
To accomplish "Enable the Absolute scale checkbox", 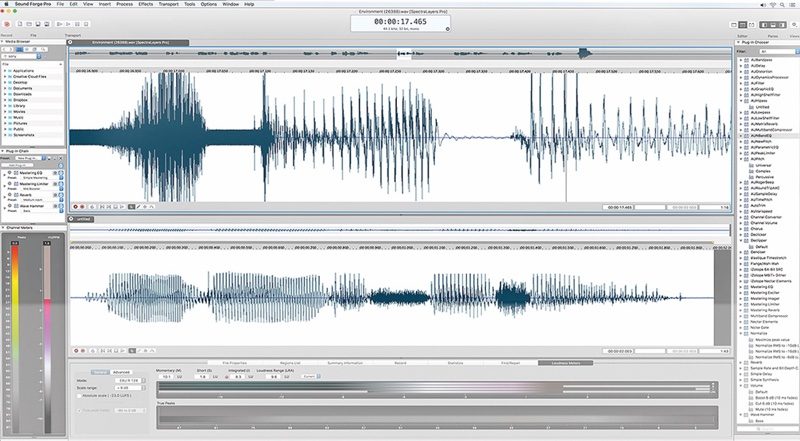I will tap(81, 396).
